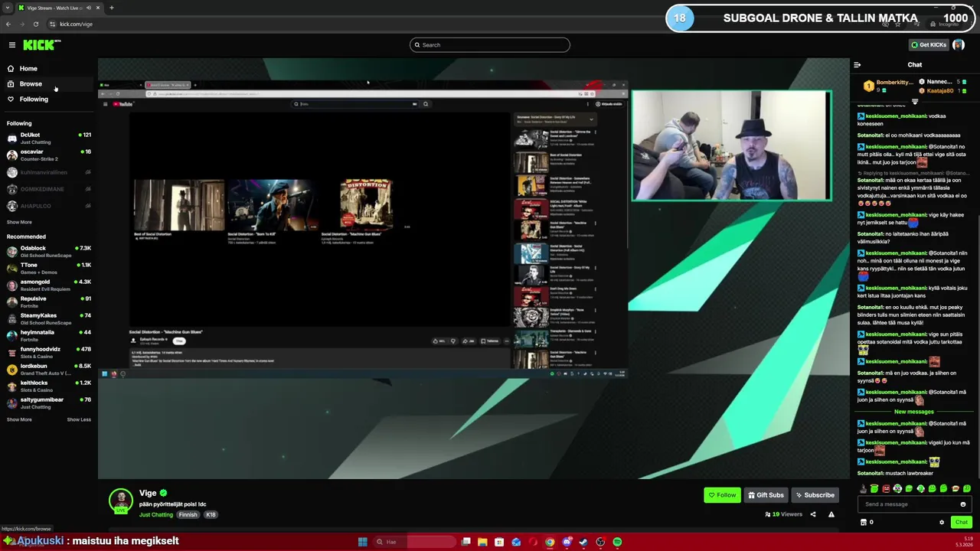Click the kick.com/vige address bar

[x=76, y=24]
